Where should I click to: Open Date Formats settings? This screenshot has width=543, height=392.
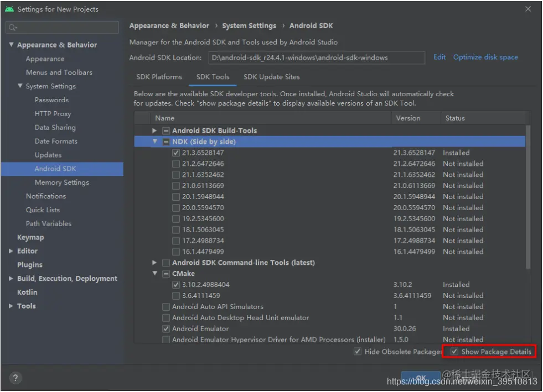click(x=56, y=141)
